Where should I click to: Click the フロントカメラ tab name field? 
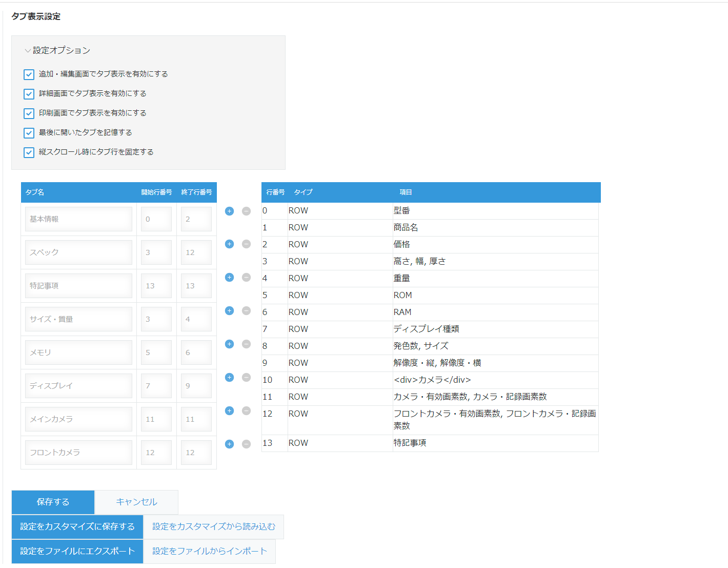pyautogui.click(x=78, y=453)
